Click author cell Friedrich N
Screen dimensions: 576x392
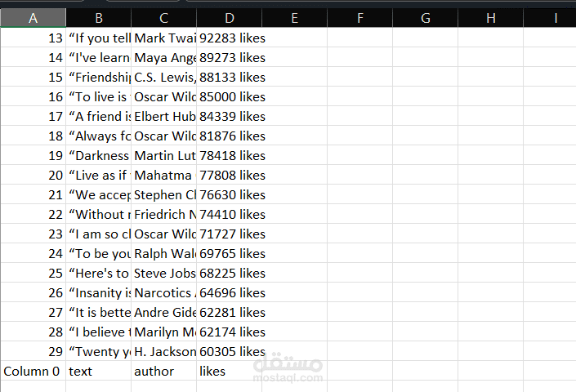164,214
